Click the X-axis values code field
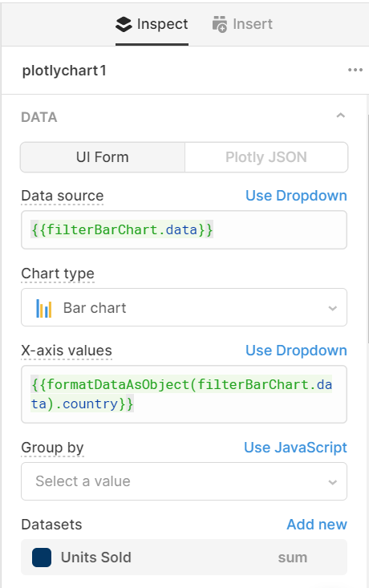 click(184, 394)
